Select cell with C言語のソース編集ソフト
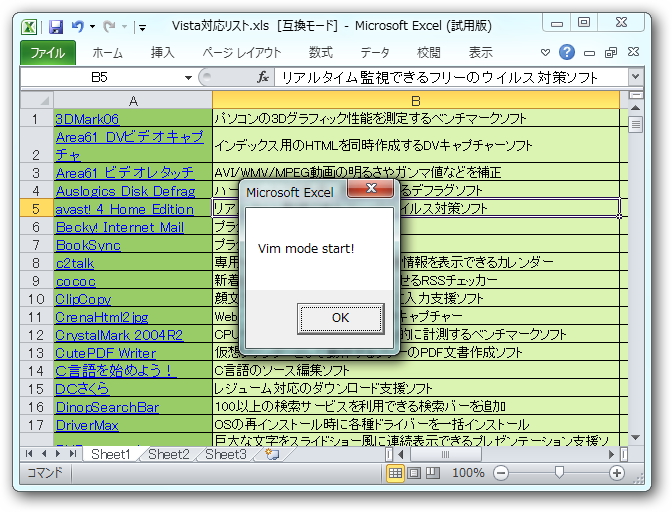The height and width of the screenshot is (512, 672). [x=416, y=370]
